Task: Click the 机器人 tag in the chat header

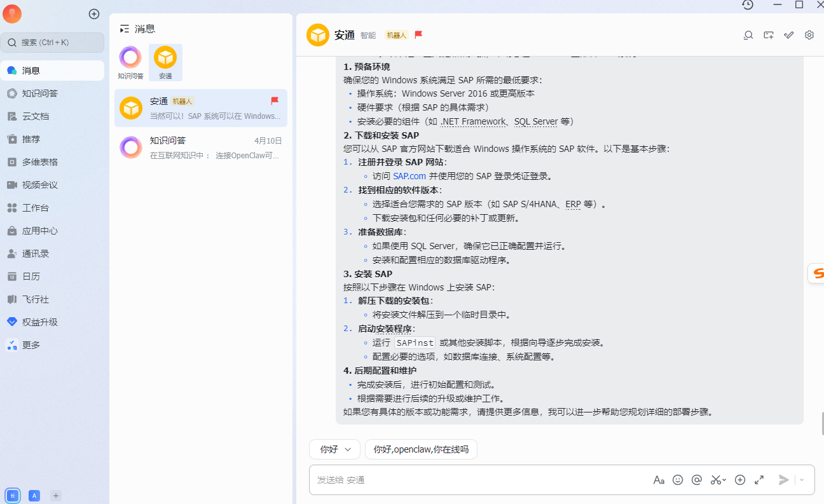Action: point(396,36)
